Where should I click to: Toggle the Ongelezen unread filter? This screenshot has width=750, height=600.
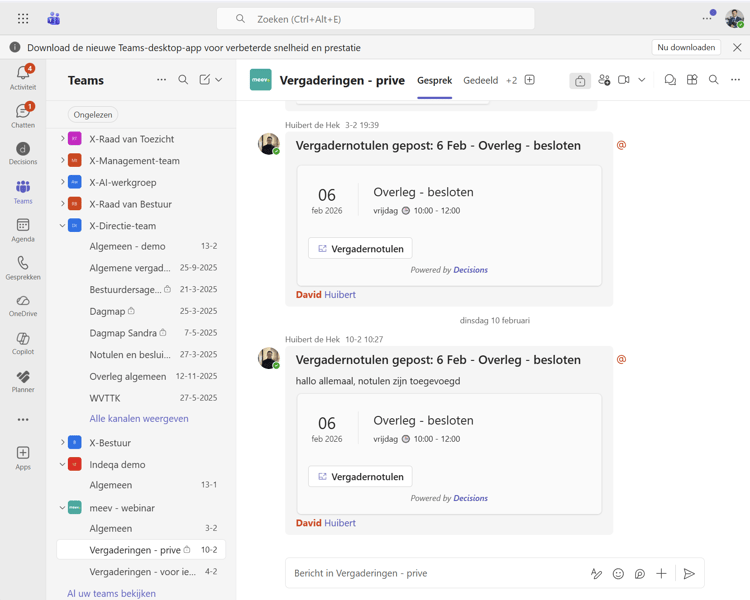(x=93, y=115)
